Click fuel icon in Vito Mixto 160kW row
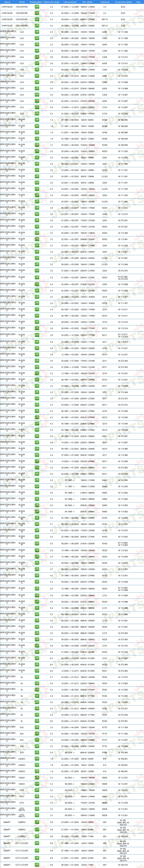144x868 pixels. 37,815
